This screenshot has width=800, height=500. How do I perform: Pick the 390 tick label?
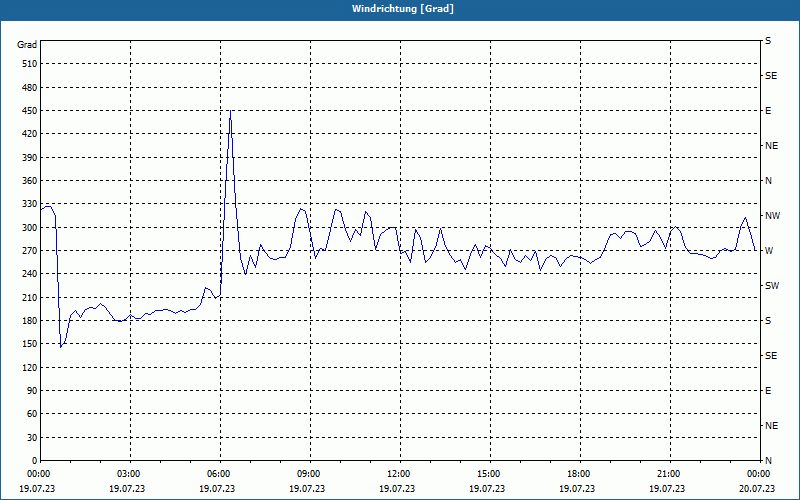[x=30, y=158]
